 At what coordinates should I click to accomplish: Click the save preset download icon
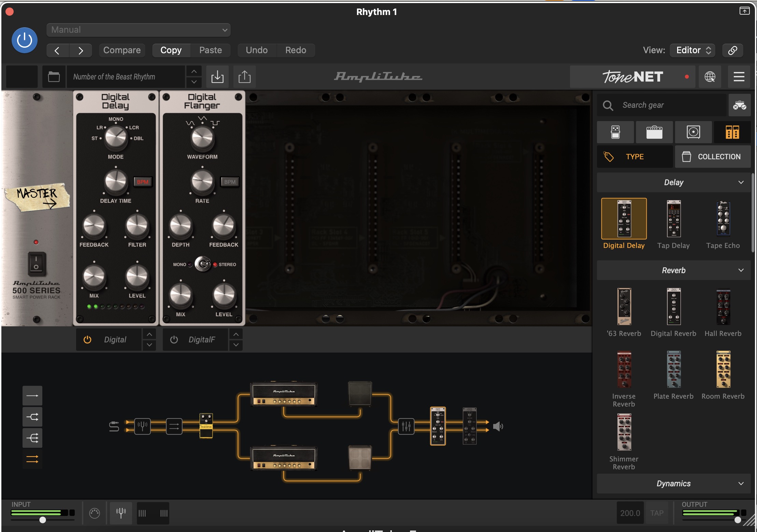pos(217,77)
